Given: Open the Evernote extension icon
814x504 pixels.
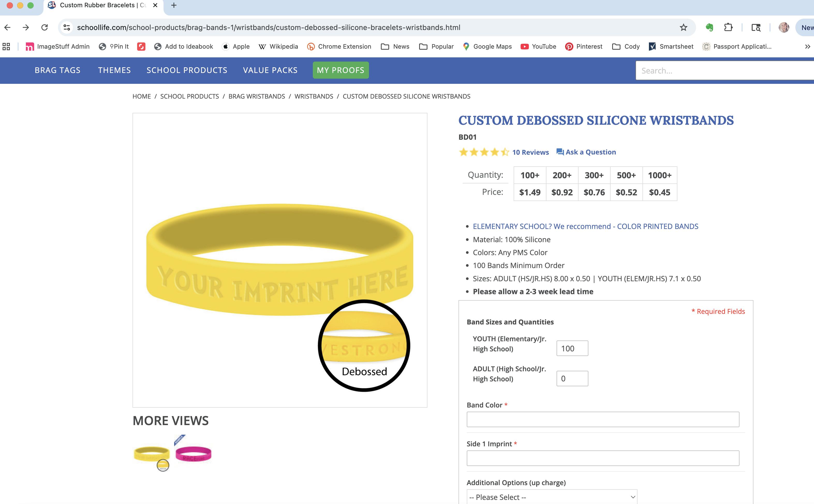Looking at the screenshot, I should 709,27.
